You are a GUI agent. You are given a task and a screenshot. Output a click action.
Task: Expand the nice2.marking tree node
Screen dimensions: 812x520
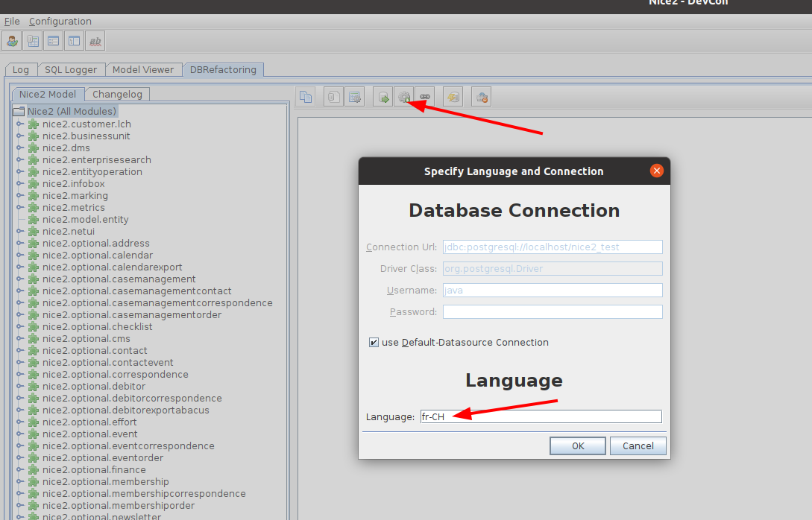(19, 196)
